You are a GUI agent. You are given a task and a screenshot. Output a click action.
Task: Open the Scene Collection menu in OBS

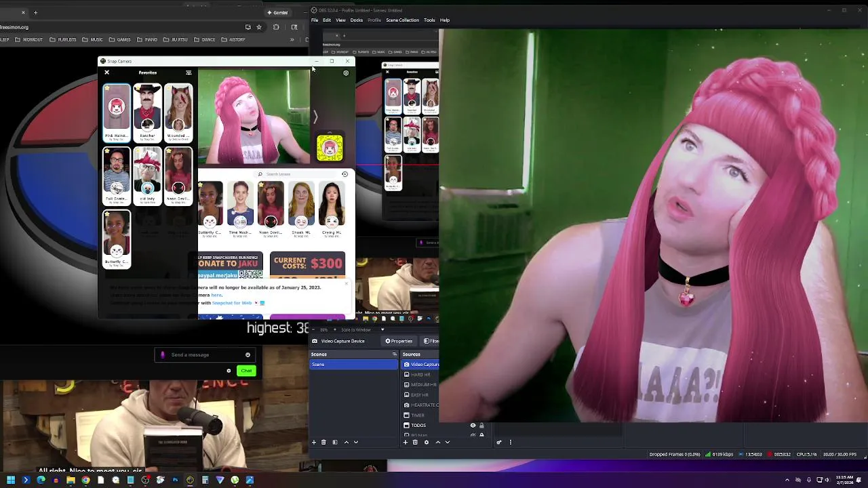[x=403, y=20]
